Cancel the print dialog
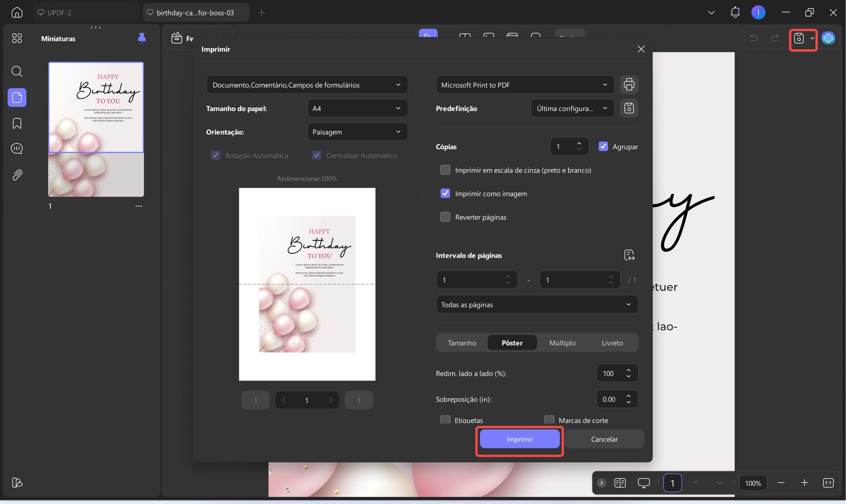This screenshot has height=504, width=846. 604,439
